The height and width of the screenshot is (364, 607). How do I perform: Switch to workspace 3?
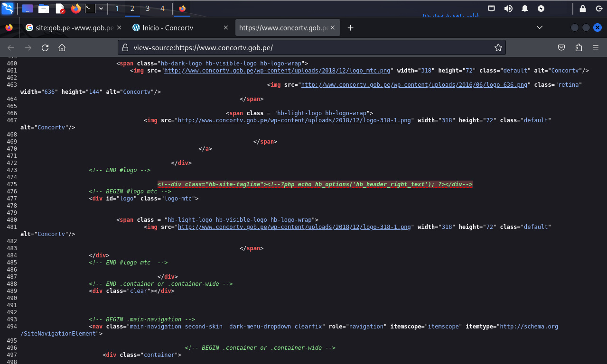point(148,9)
